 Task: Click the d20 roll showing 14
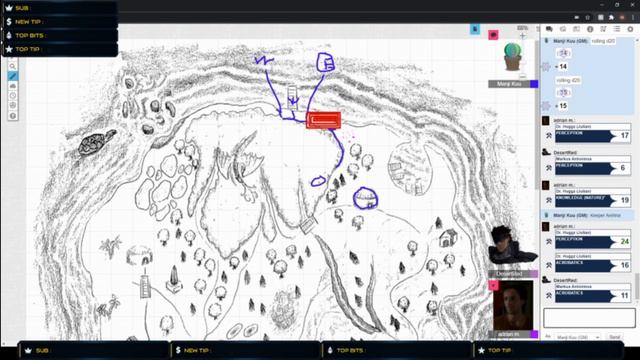click(563, 53)
